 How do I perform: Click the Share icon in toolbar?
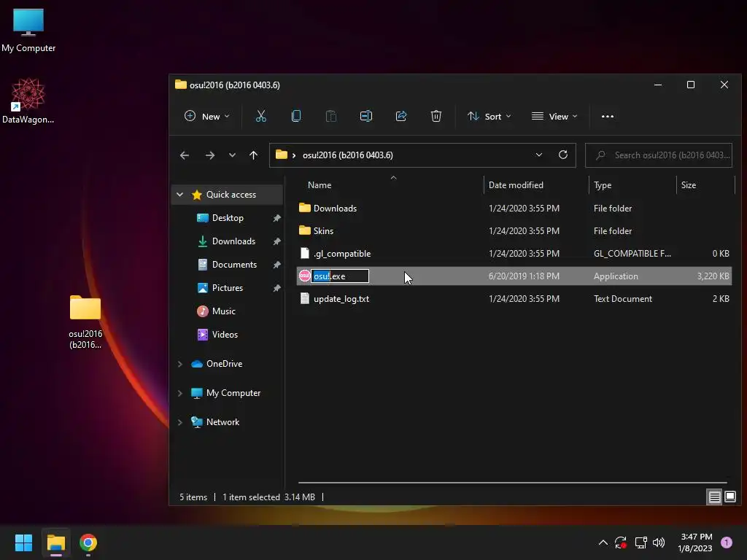pyautogui.click(x=401, y=116)
